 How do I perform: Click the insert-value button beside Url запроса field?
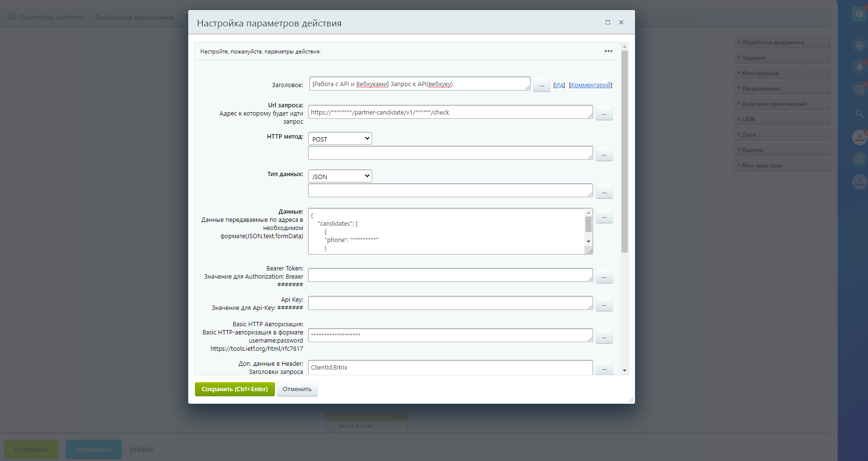pos(604,113)
